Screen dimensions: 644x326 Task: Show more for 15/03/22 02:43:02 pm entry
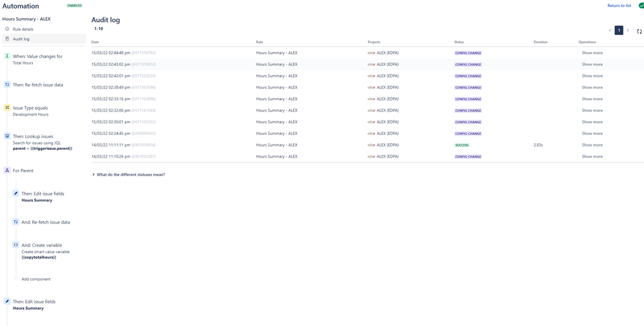point(592,65)
